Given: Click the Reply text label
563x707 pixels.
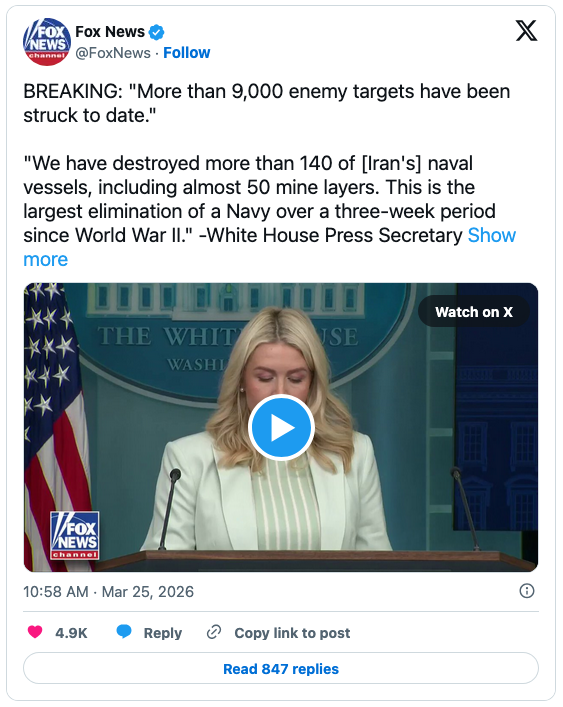Looking at the screenshot, I should (x=163, y=633).
